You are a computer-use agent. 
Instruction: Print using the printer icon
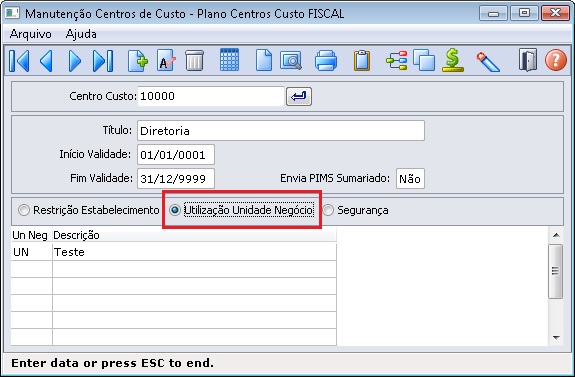point(326,61)
